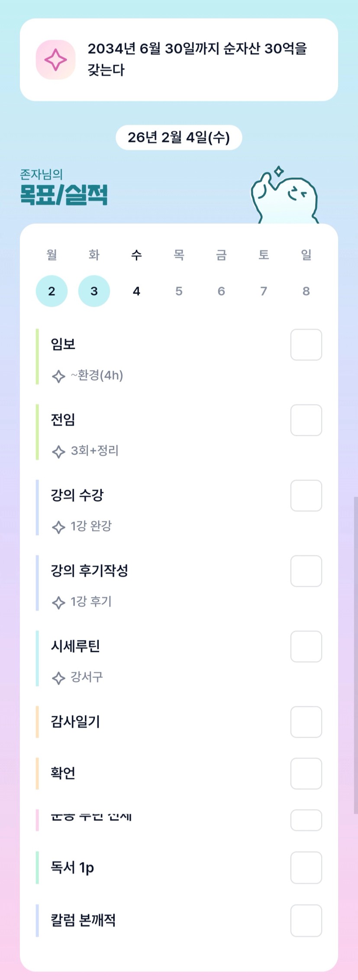This screenshot has height=980, width=358.
Task: Open the 26년 2월 4일(수) date picker
Action: point(179,137)
